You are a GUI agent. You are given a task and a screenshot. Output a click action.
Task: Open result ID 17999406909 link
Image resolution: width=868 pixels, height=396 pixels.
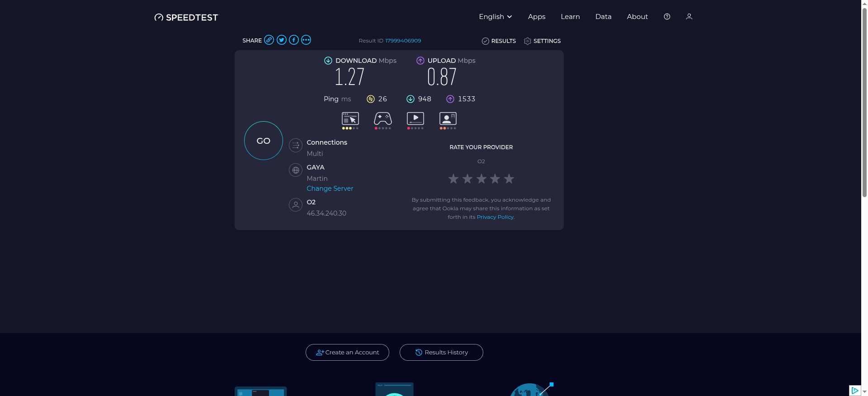[x=403, y=41]
